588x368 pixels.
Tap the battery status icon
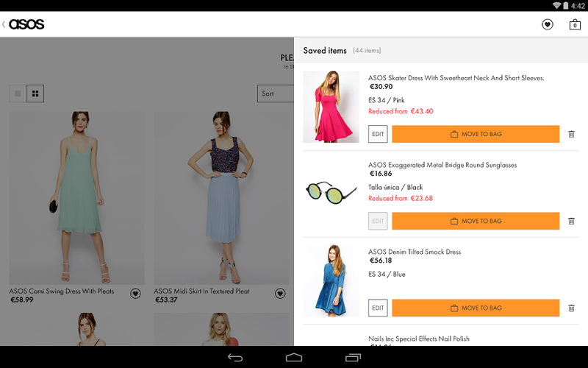tap(565, 5)
